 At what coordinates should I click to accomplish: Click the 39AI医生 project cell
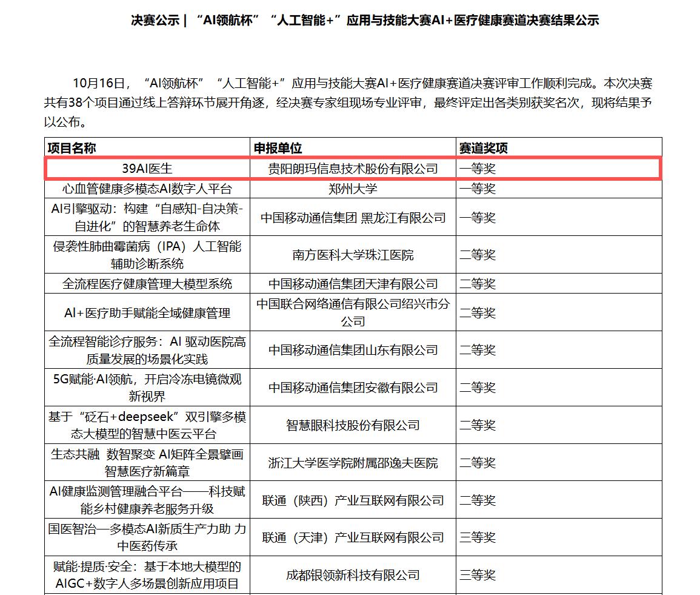(x=147, y=168)
